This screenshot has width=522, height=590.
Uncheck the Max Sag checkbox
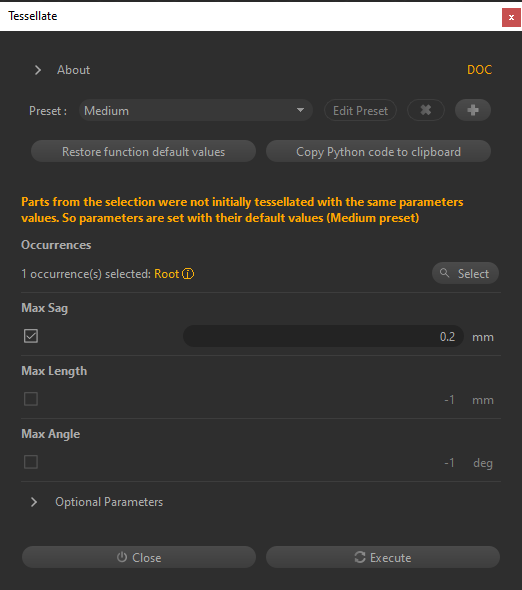point(31,336)
